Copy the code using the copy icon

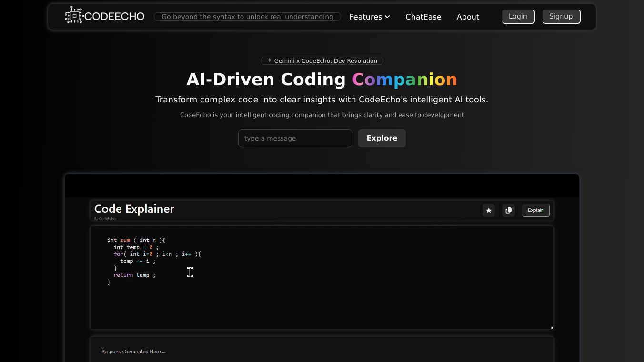tap(508, 211)
